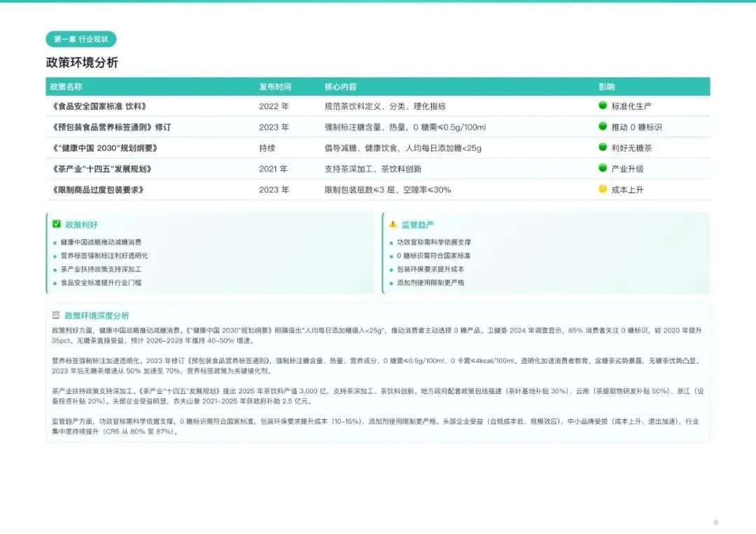The height and width of the screenshot is (534, 756).
Task: Click the 成本上升 impact label
Action: tap(627, 190)
